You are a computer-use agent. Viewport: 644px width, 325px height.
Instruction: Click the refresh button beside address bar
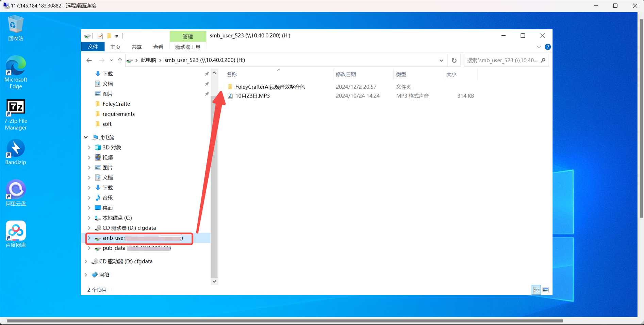tap(454, 61)
